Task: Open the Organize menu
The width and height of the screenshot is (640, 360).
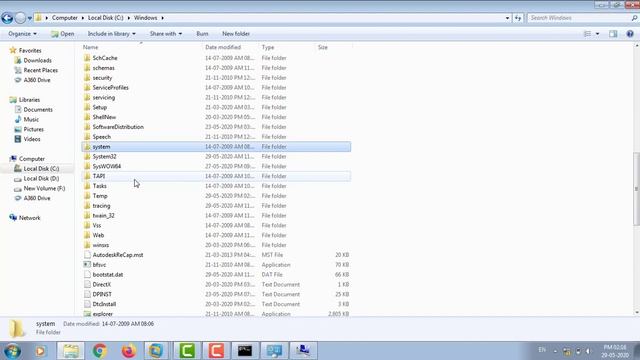Action: click(22, 34)
